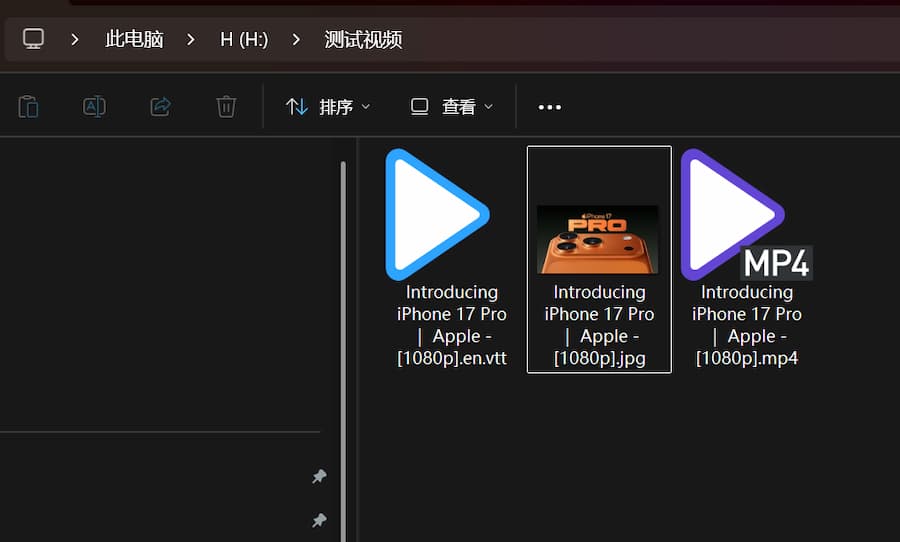This screenshot has width=900, height=542.
Task: Open the three-dots more options menu
Action: click(550, 107)
